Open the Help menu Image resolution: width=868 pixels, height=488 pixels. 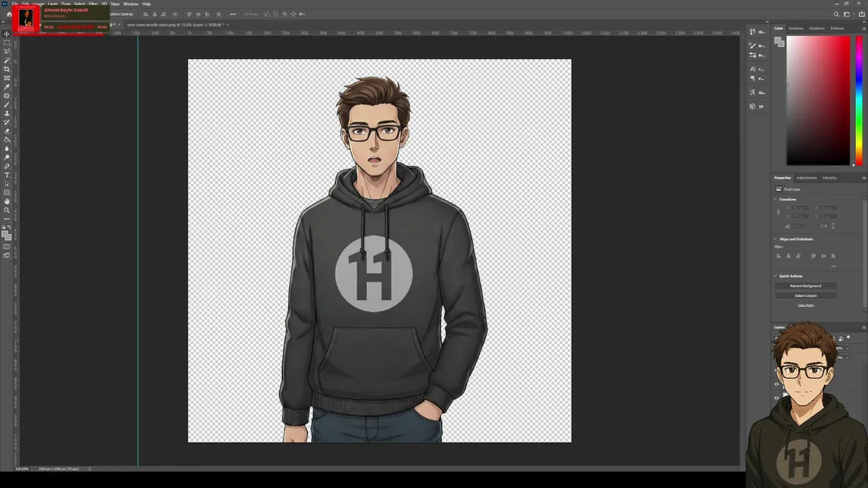point(146,4)
